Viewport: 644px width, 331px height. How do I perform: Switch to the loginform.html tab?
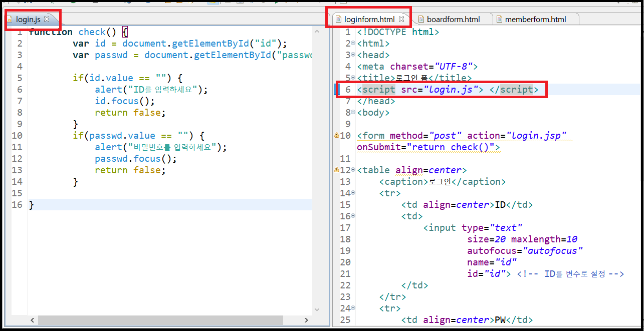point(369,20)
